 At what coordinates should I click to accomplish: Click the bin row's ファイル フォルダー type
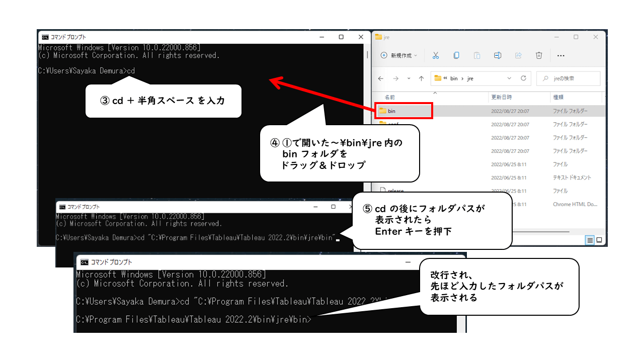coord(570,111)
